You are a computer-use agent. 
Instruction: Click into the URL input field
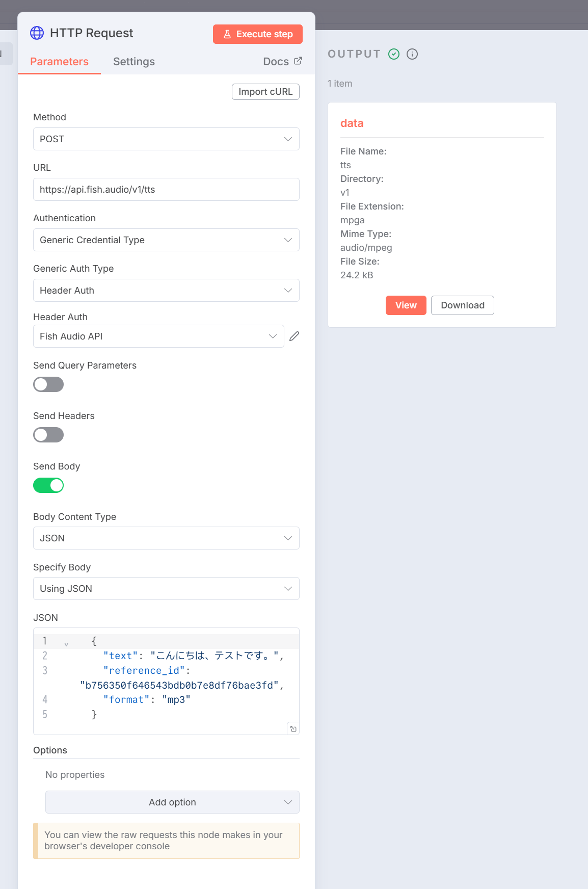click(166, 190)
